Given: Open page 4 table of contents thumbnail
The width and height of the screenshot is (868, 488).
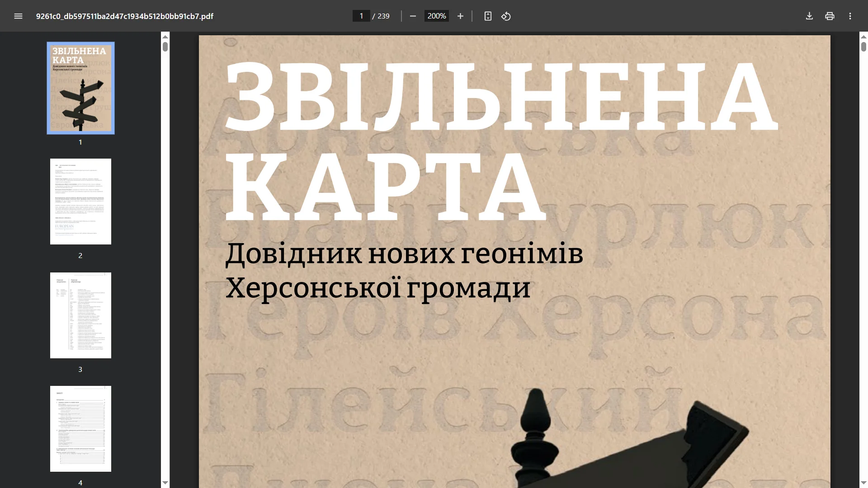Looking at the screenshot, I should pos(80,429).
